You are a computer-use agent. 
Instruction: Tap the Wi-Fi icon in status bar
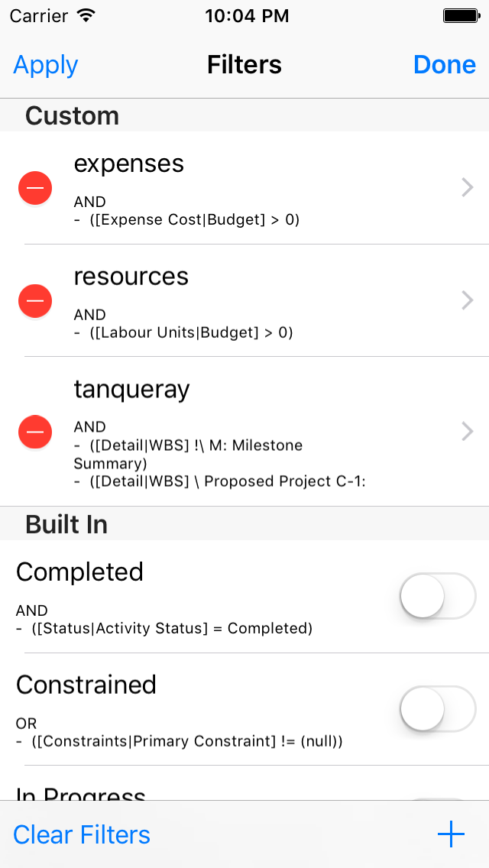[86, 15]
